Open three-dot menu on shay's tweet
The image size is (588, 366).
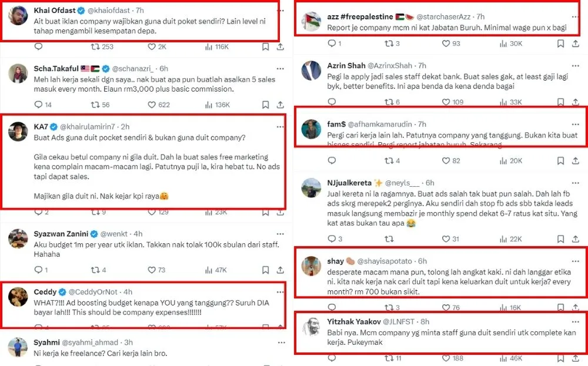(574, 261)
